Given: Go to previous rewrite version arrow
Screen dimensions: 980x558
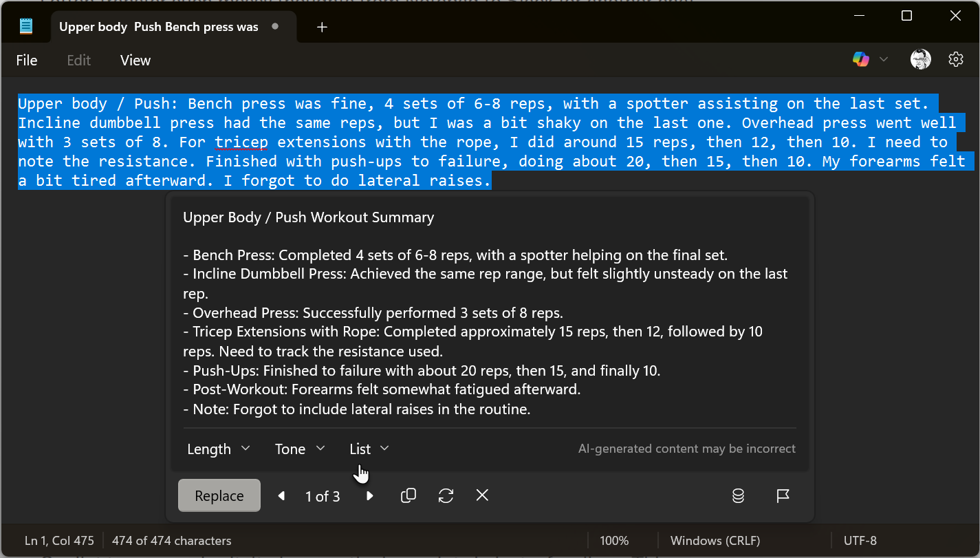Looking at the screenshot, I should tap(281, 495).
